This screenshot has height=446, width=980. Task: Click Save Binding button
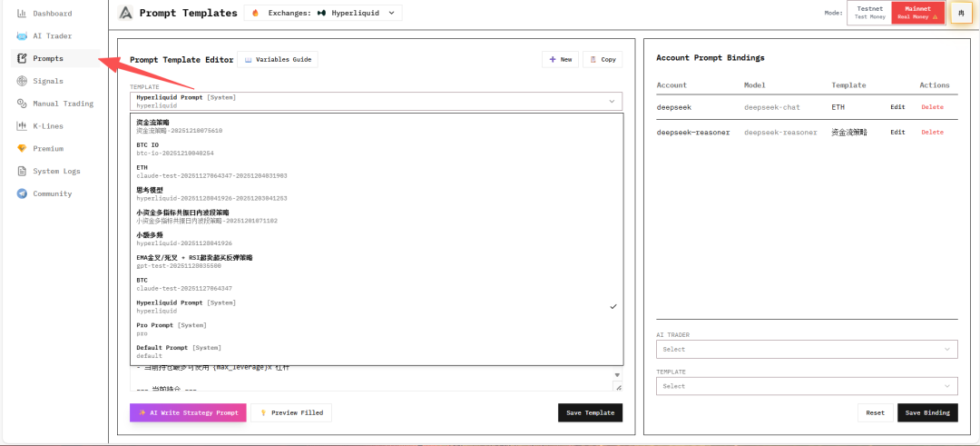point(927,413)
